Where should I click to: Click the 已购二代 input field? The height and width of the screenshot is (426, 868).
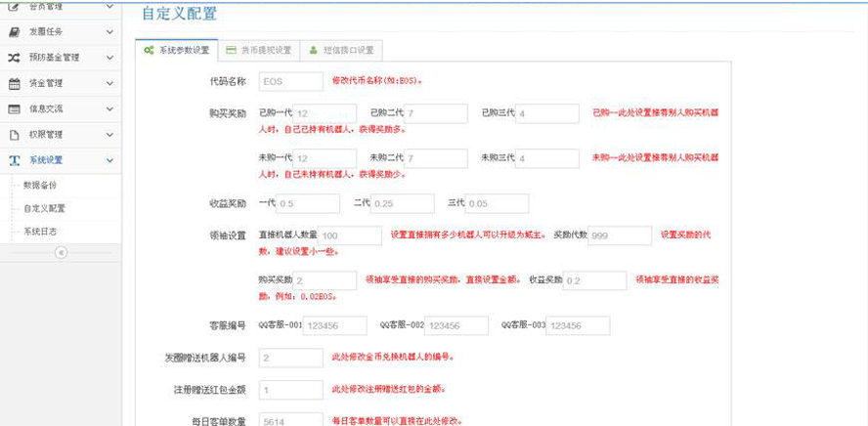coord(436,113)
